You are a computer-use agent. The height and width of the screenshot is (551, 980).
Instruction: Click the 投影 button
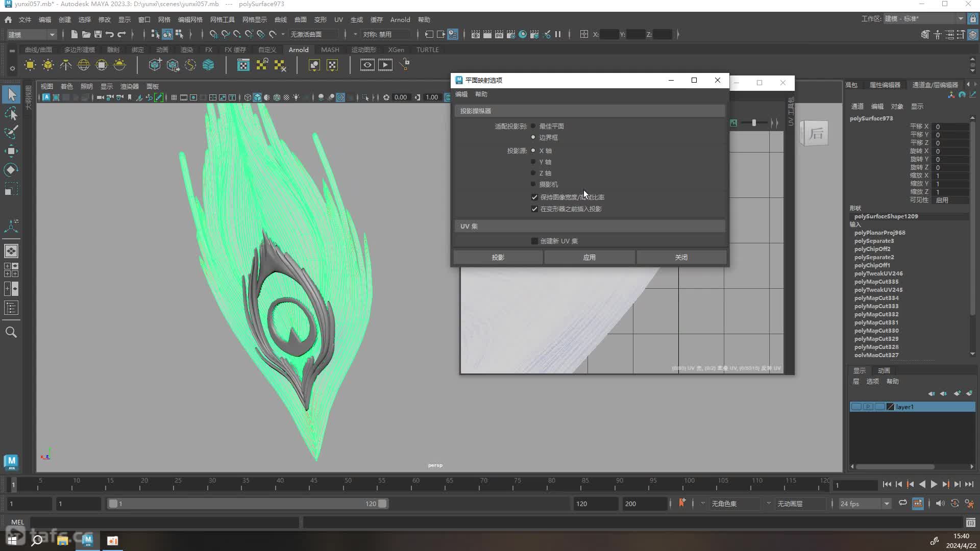[498, 257]
